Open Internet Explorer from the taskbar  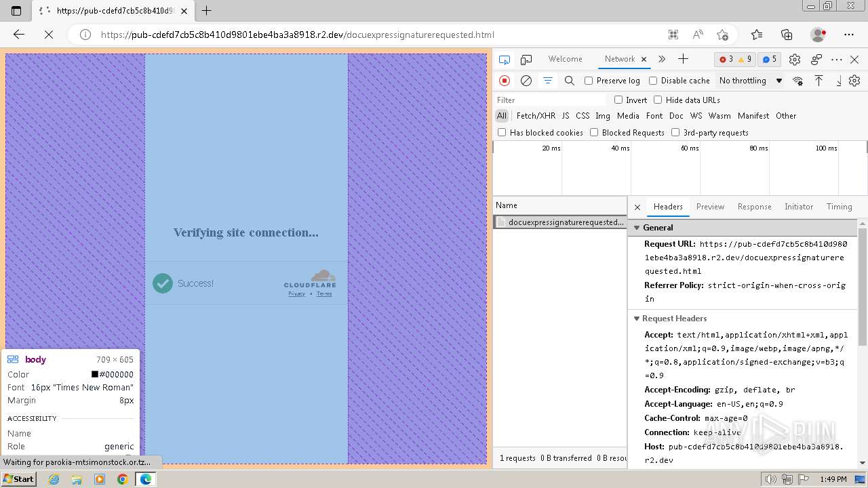(54, 479)
